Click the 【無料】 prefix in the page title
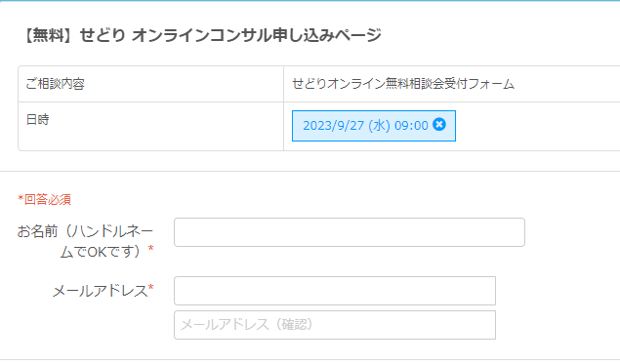The image size is (620, 364). click(x=49, y=35)
